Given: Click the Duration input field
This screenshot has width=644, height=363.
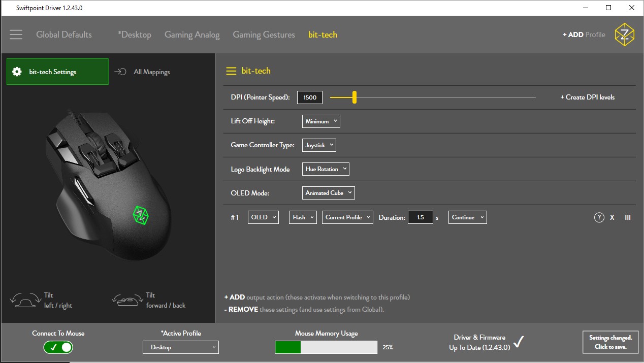Looking at the screenshot, I should tap(421, 217).
